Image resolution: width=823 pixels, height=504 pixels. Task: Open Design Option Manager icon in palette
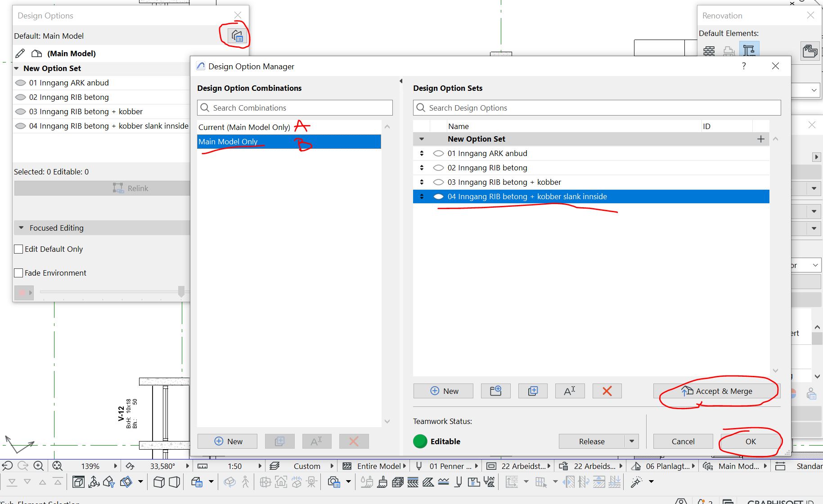(237, 36)
